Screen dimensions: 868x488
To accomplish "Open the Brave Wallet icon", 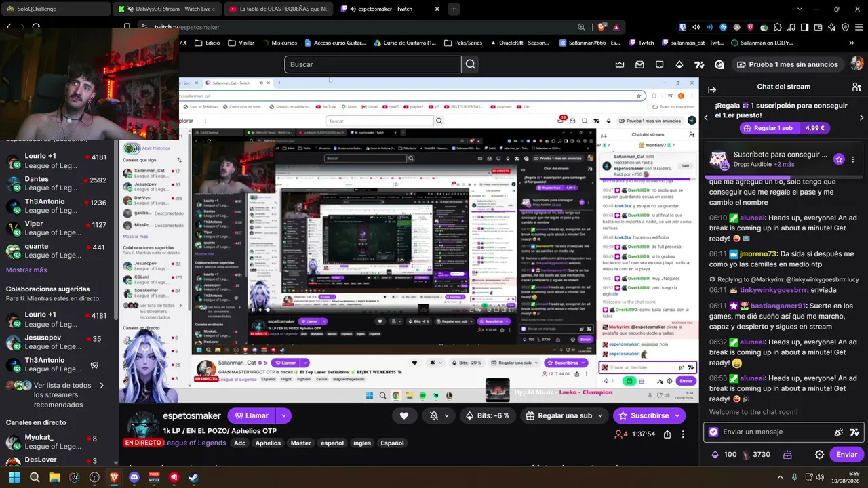I will tap(818, 27).
